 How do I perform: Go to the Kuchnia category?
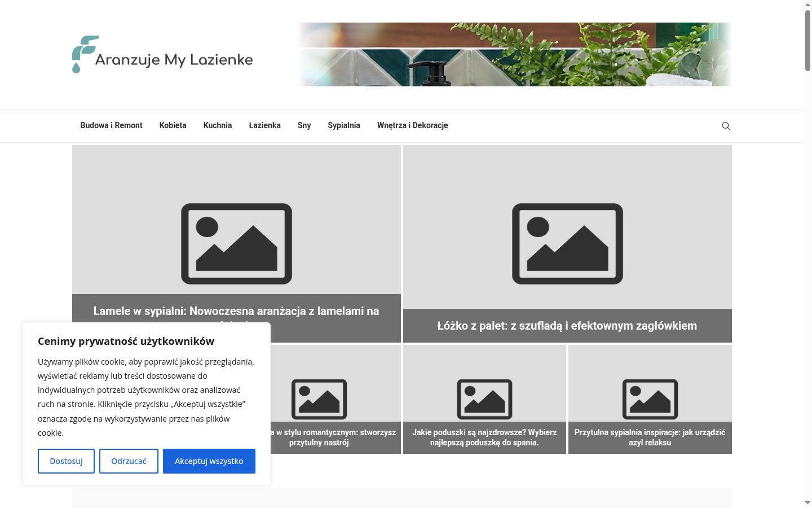click(x=218, y=125)
